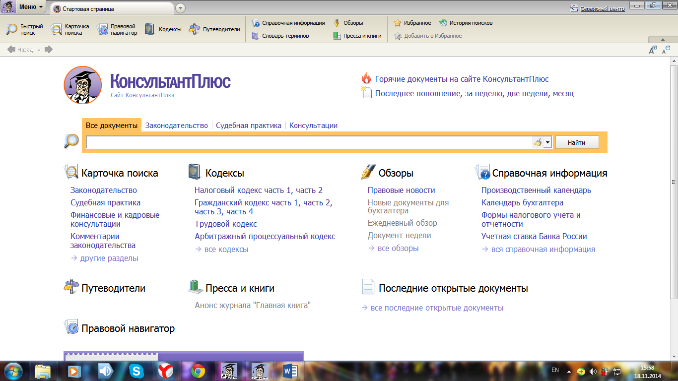The image size is (678, 381).
Task: Open Google Chrome from the taskbar
Action: 198,371
